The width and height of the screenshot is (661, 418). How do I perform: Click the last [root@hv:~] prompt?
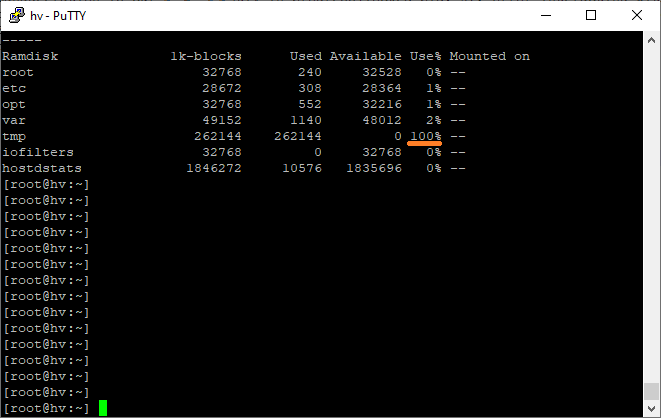point(46,408)
